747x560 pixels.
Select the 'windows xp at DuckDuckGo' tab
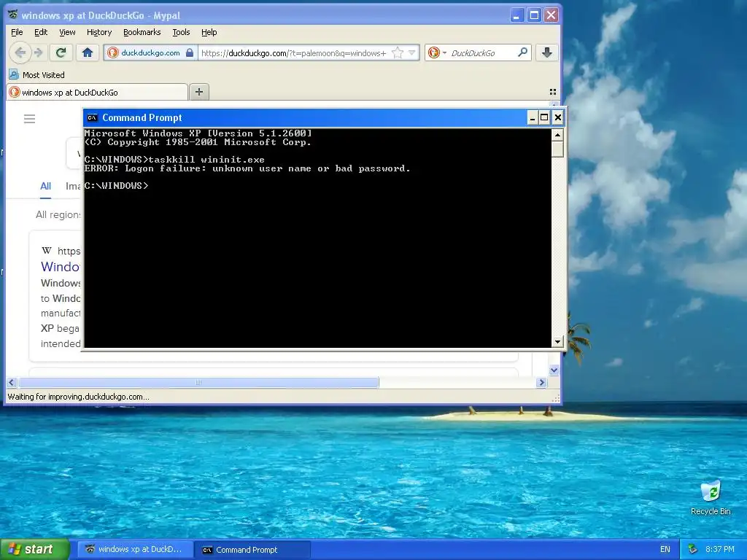pos(97,92)
